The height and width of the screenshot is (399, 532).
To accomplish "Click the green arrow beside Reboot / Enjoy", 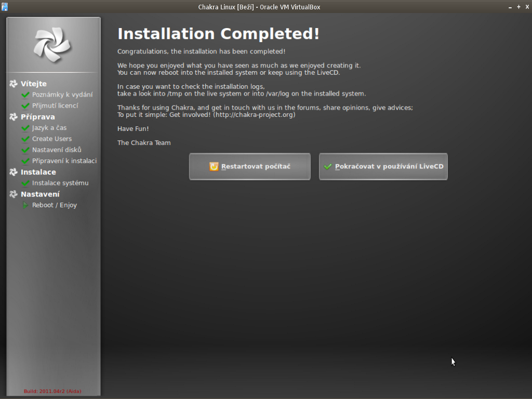I will tap(25, 205).
